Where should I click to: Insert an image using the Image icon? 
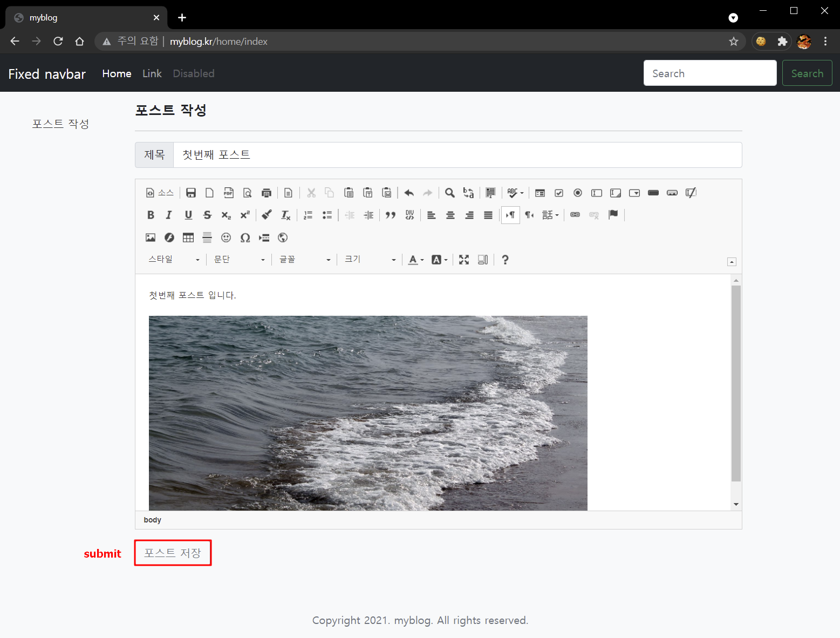coord(151,237)
